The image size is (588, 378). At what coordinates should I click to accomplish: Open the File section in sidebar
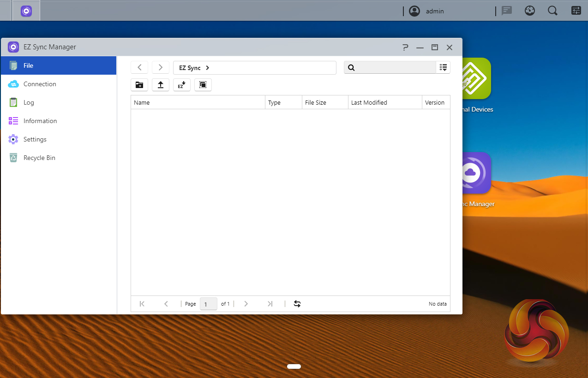coord(59,65)
